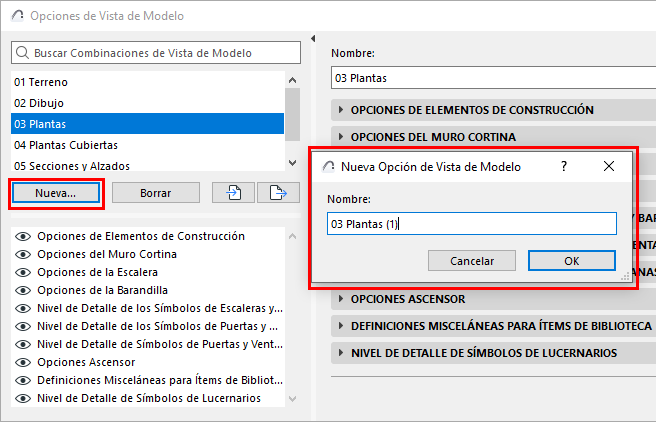Image resolution: width=656 pixels, height=422 pixels.
Task: Toggle eye for Opciones de Elementos de Construcción
Action: pos(22,237)
